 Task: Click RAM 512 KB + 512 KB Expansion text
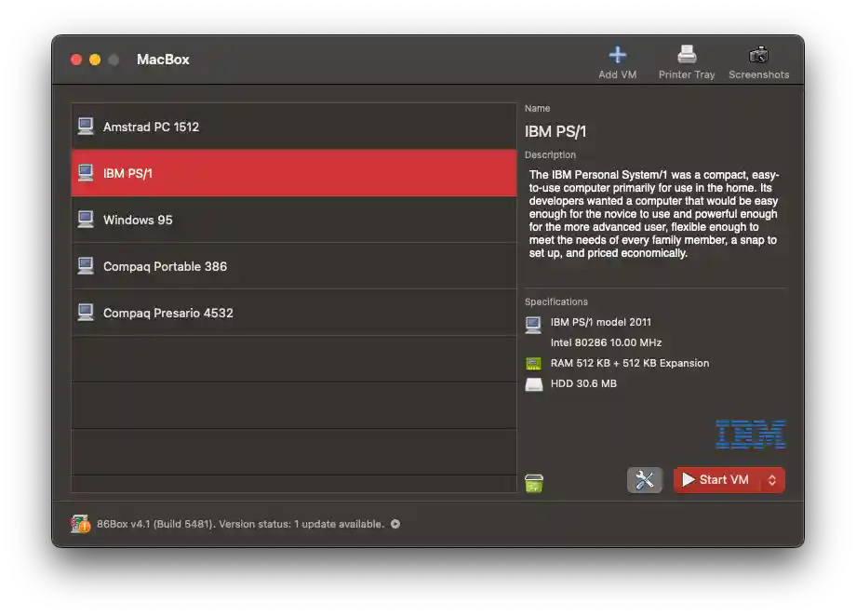point(630,363)
